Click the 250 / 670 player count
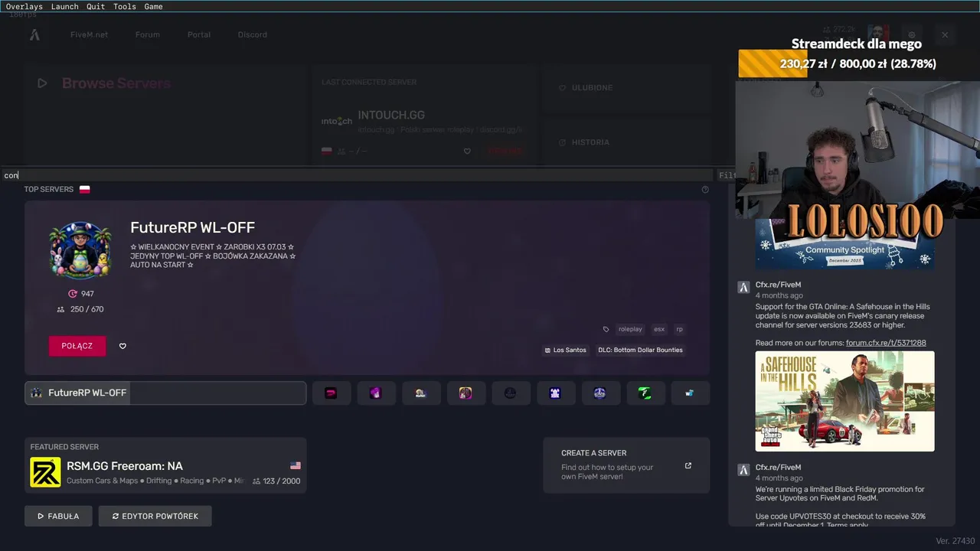Image resolution: width=980 pixels, height=551 pixels. click(x=80, y=309)
